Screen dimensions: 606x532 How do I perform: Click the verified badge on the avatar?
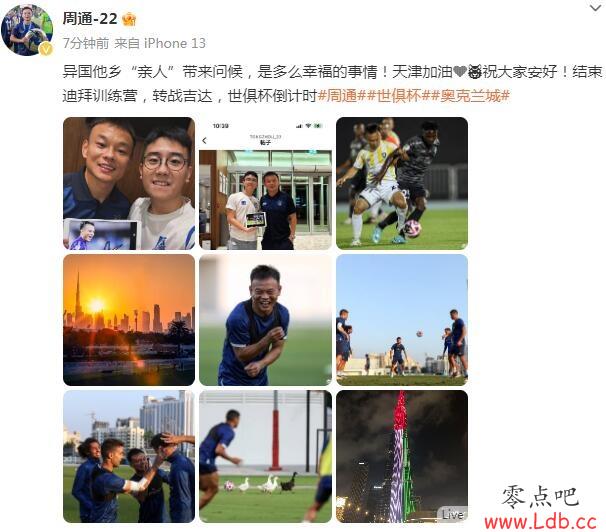46,49
